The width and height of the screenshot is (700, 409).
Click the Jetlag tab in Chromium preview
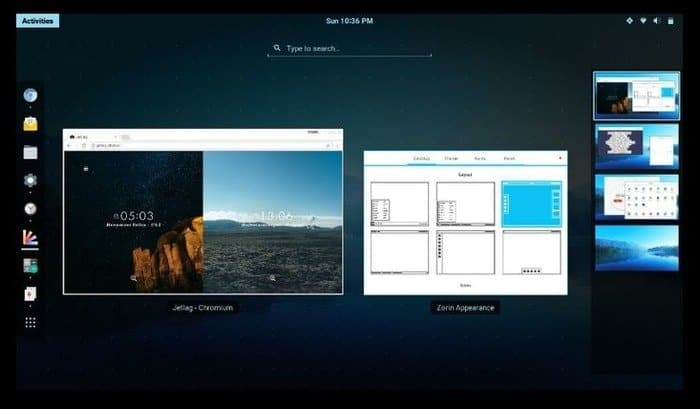[x=92, y=137]
